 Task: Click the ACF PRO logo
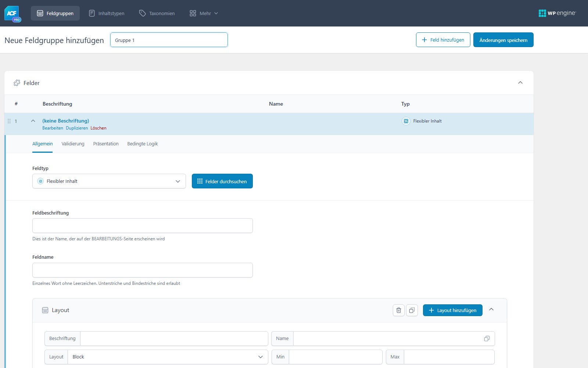(12, 14)
